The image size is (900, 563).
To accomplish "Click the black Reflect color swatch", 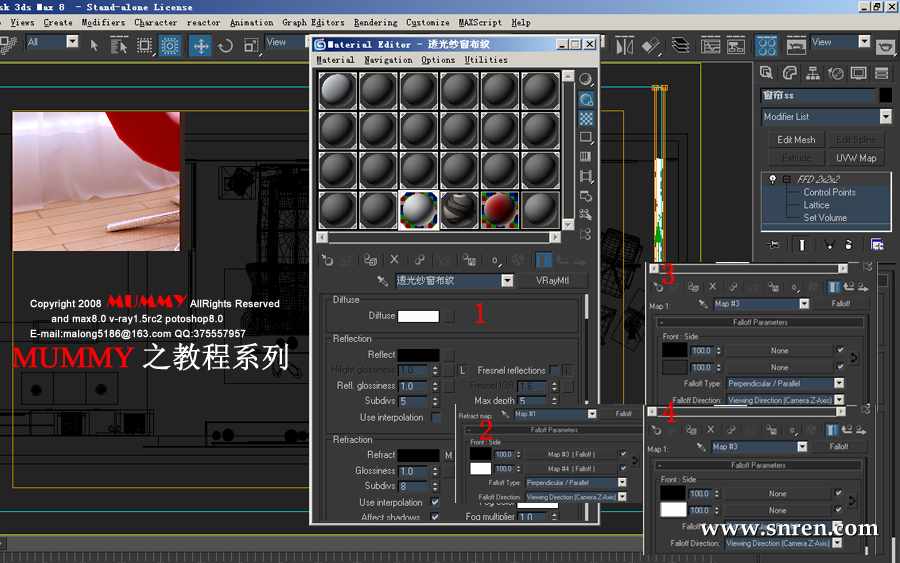I will click(x=418, y=355).
